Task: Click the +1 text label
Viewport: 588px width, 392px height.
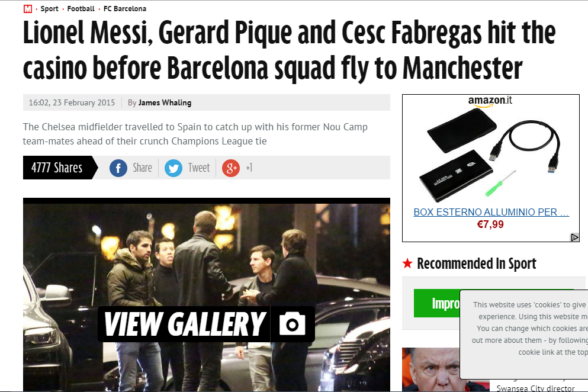Action: coord(249,168)
